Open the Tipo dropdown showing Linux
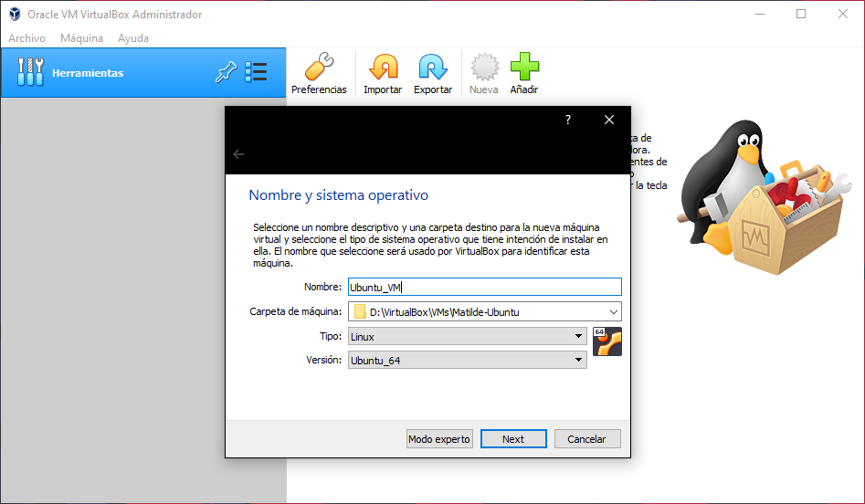Screen dimensions: 865x504 pos(468,336)
